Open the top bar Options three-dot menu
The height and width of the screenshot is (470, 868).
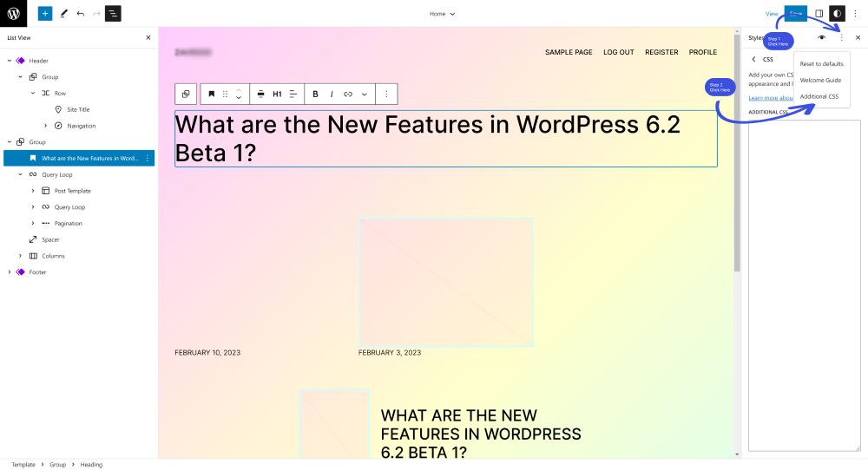click(x=855, y=13)
